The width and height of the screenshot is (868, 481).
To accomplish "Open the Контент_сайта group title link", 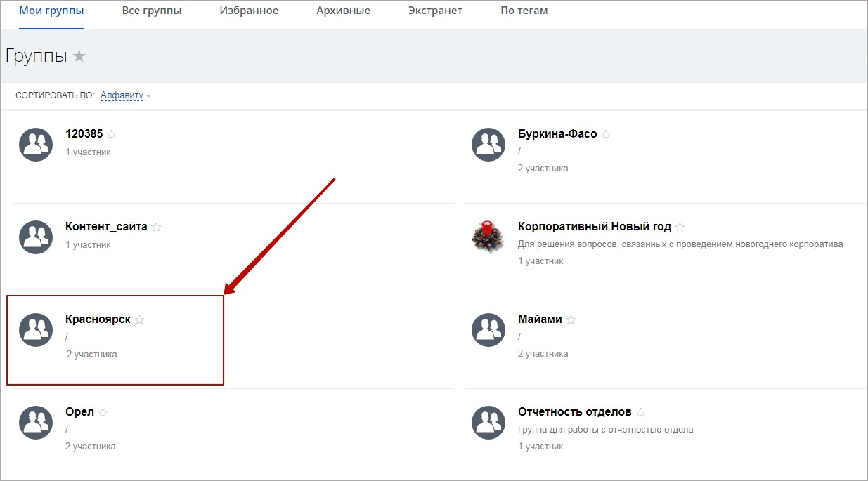I will [106, 227].
